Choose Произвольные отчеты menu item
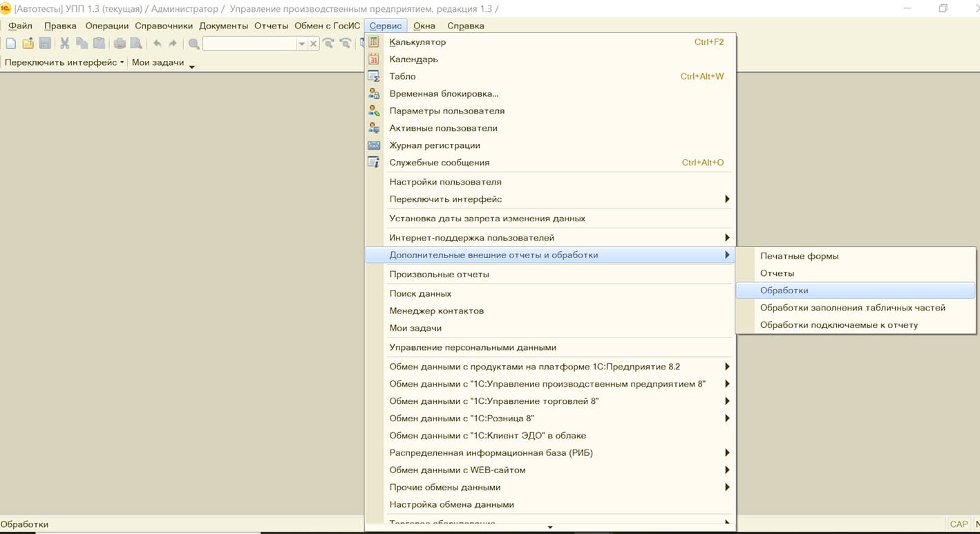 (x=550, y=275)
